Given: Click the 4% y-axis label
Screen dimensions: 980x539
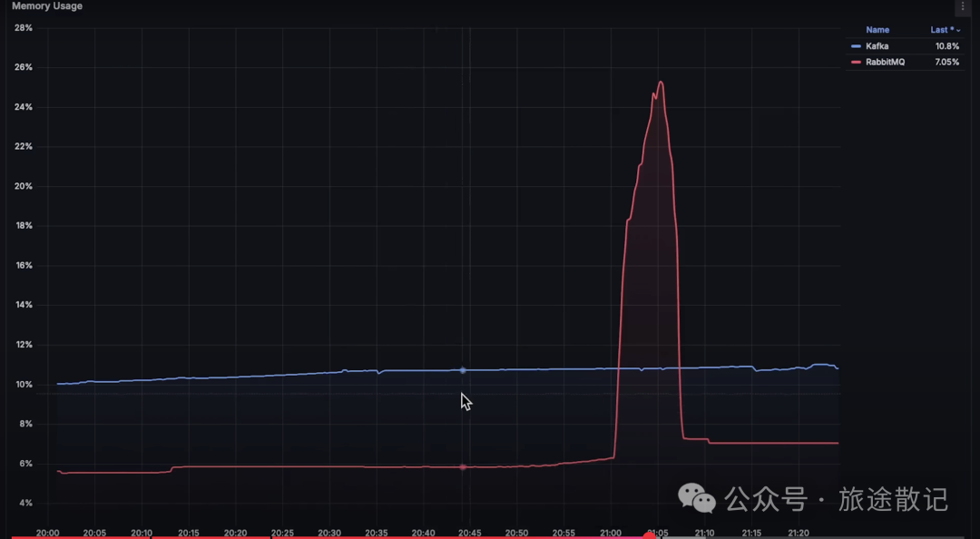Looking at the screenshot, I should pos(25,504).
